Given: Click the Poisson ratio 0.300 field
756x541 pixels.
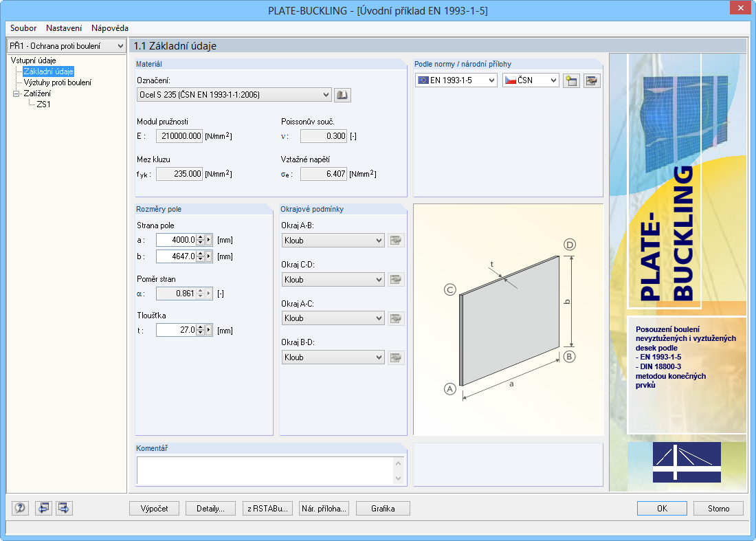Looking at the screenshot, I should (x=324, y=136).
